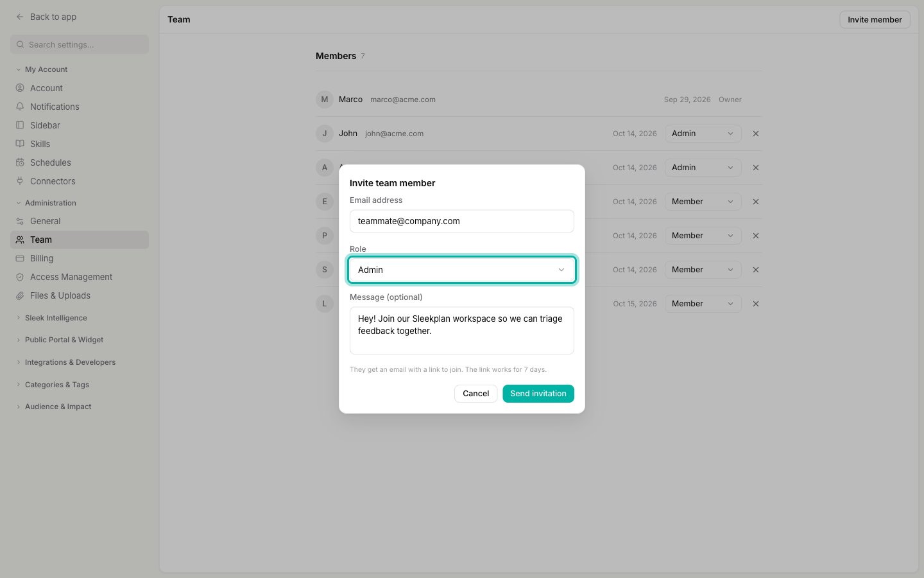Click the General settings sliders icon

pos(20,221)
